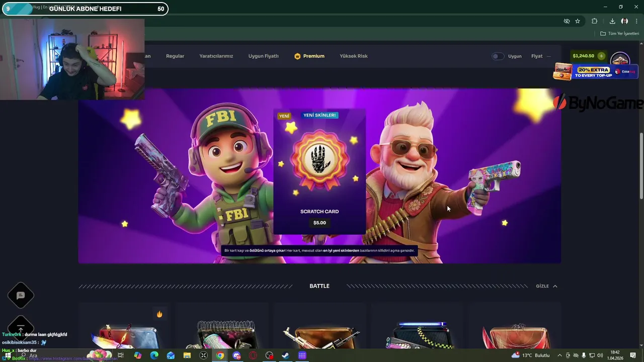Expand the system tray hidden icons chevron
The width and height of the screenshot is (644, 362).
[559, 355]
